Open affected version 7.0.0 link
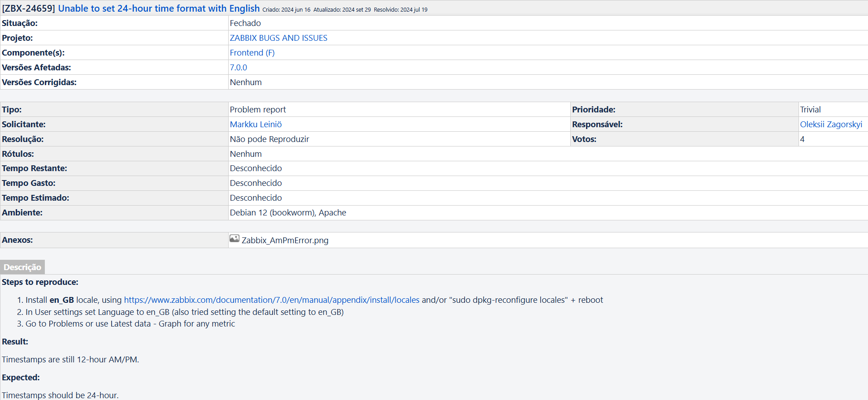 238,68
